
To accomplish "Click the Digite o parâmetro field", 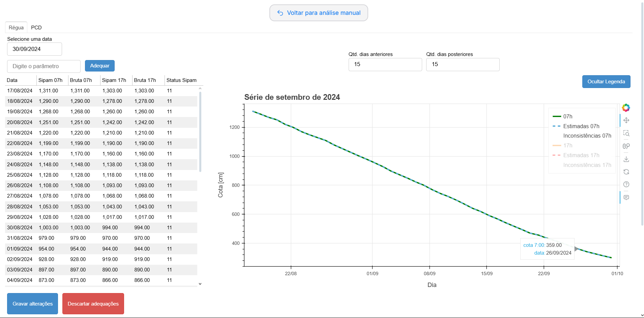I will pyautogui.click(x=44, y=66).
